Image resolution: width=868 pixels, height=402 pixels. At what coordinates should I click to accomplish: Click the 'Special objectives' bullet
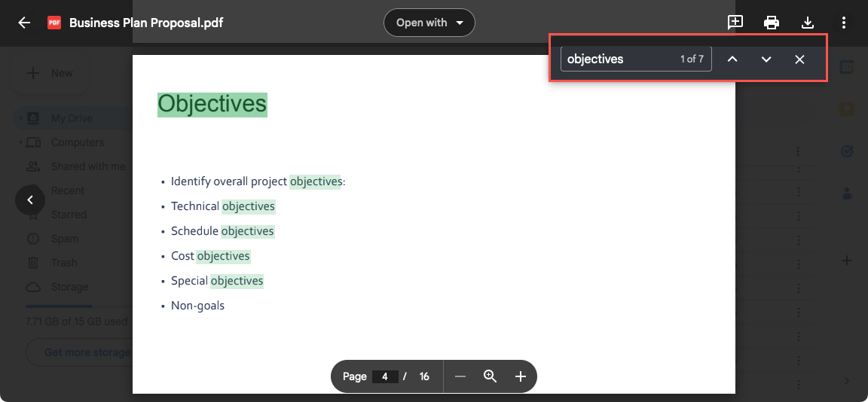[x=218, y=281]
